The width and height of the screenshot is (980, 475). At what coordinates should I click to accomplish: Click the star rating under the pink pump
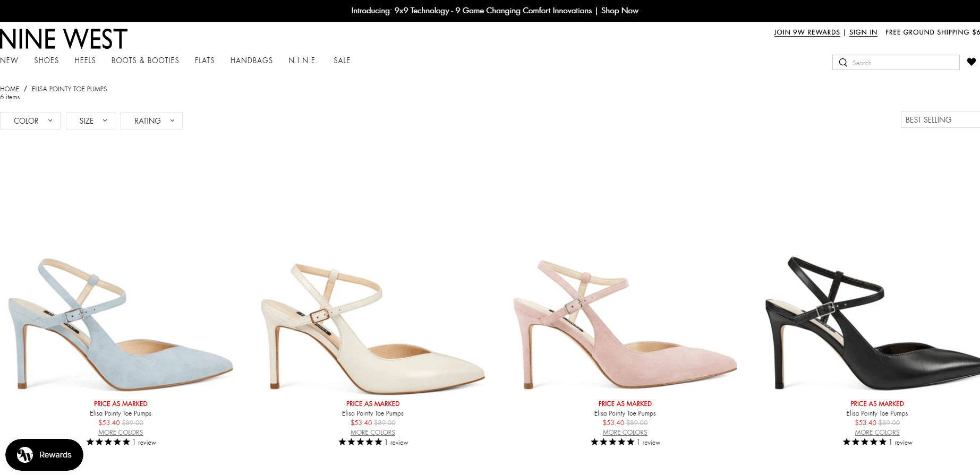[x=612, y=442]
